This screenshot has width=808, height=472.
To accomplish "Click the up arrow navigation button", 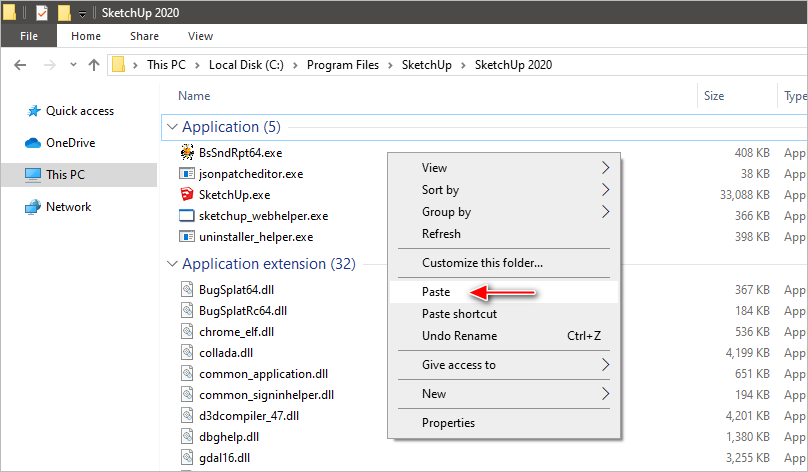I will point(94,65).
